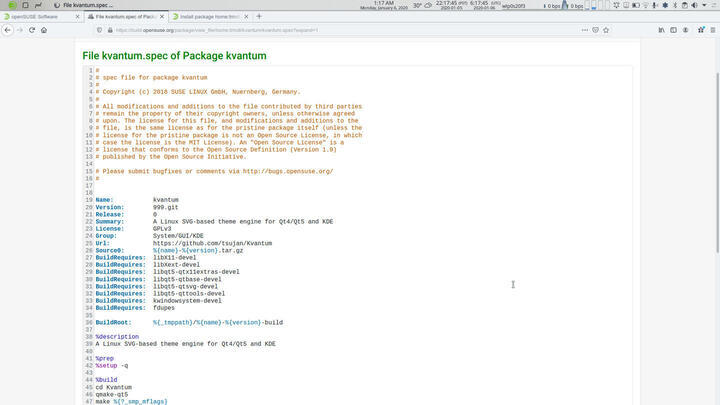The height and width of the screenshot is (405, 720).
Task: Click libXext-devel build requirement
Action: [x=176, y=265]
